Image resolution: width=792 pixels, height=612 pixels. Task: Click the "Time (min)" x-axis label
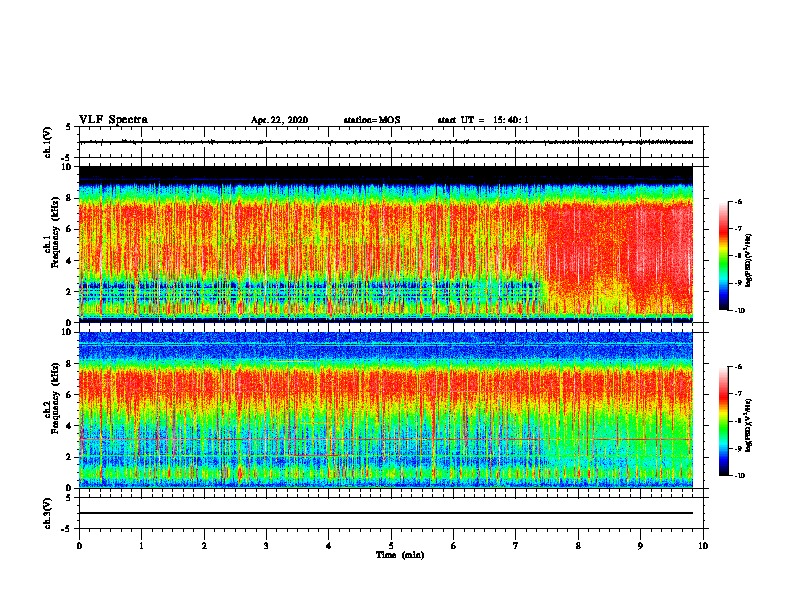click(400, 555)
